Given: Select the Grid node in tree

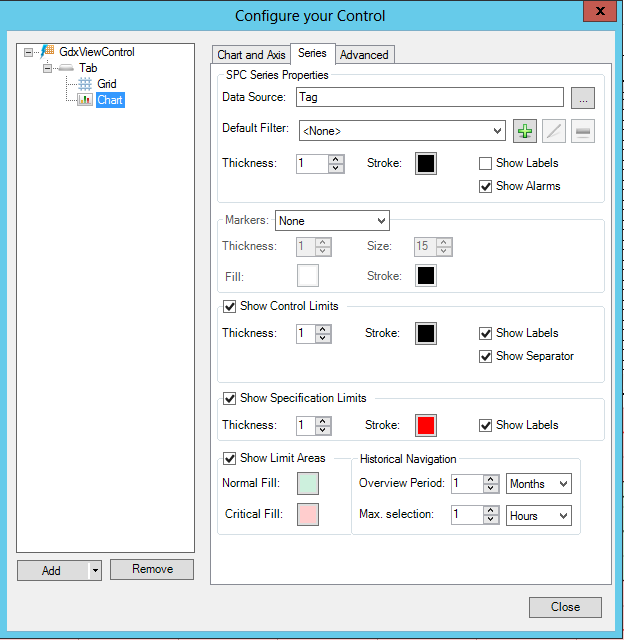Looking at the screenshot, I should (x=106, y=84).
